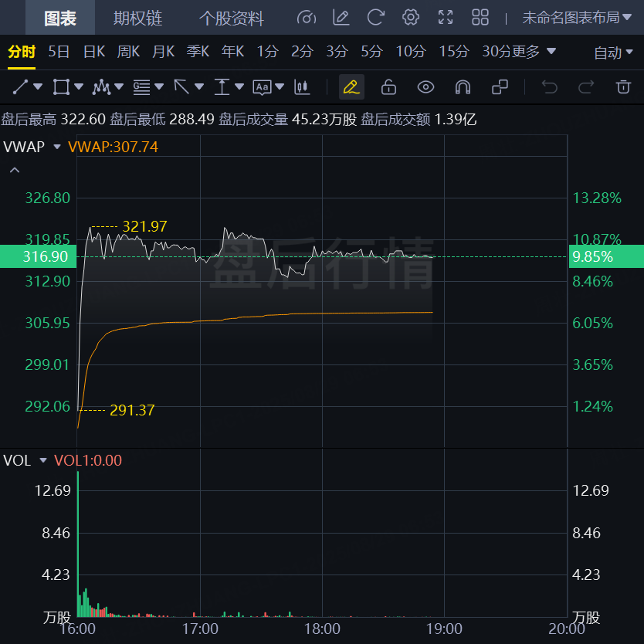
Task: Click the 9.85% change label
Action: [x=606, y=256]
